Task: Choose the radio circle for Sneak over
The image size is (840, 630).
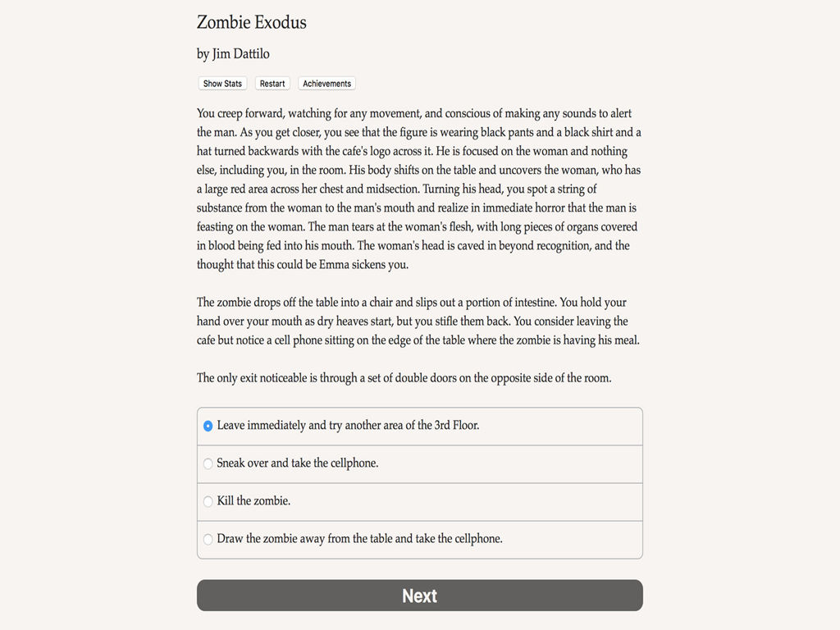Action: click(x=208, y=463)
